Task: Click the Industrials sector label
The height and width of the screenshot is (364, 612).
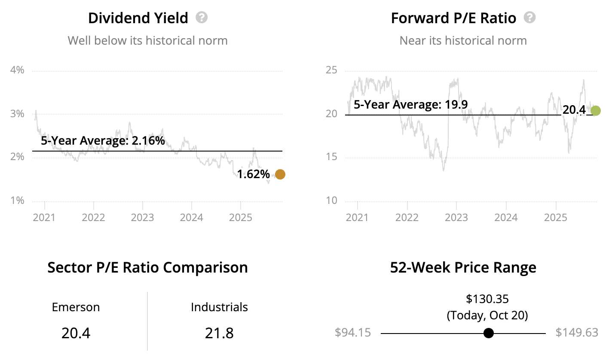Action: point(219,307)
